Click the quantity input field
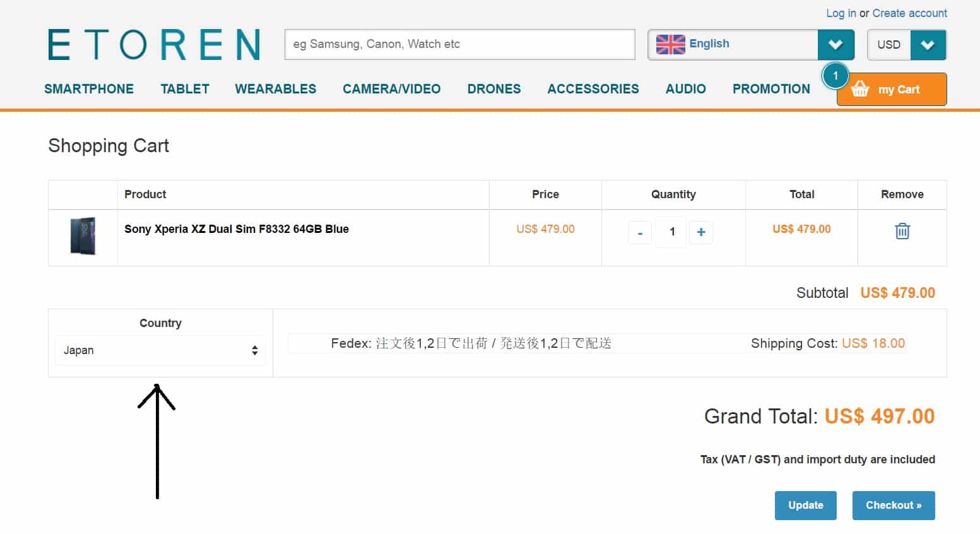 pyautogui.click(x=671, y=232)
